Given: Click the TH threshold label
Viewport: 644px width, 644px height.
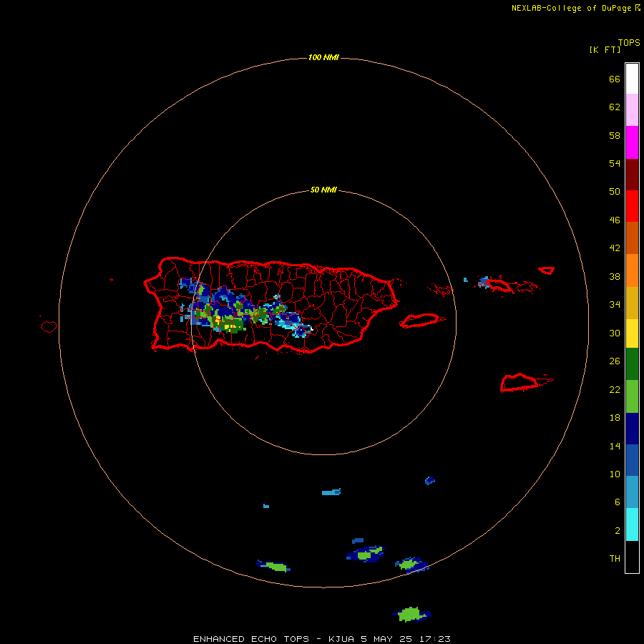Looking at the screenshot, I should [x=615, y=559].
